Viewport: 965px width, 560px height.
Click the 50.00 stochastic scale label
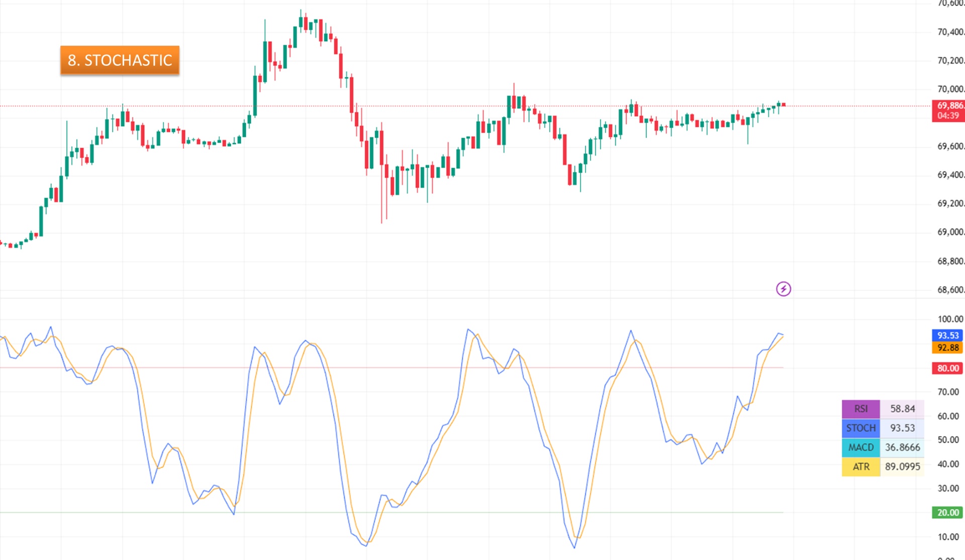point(948,439)
